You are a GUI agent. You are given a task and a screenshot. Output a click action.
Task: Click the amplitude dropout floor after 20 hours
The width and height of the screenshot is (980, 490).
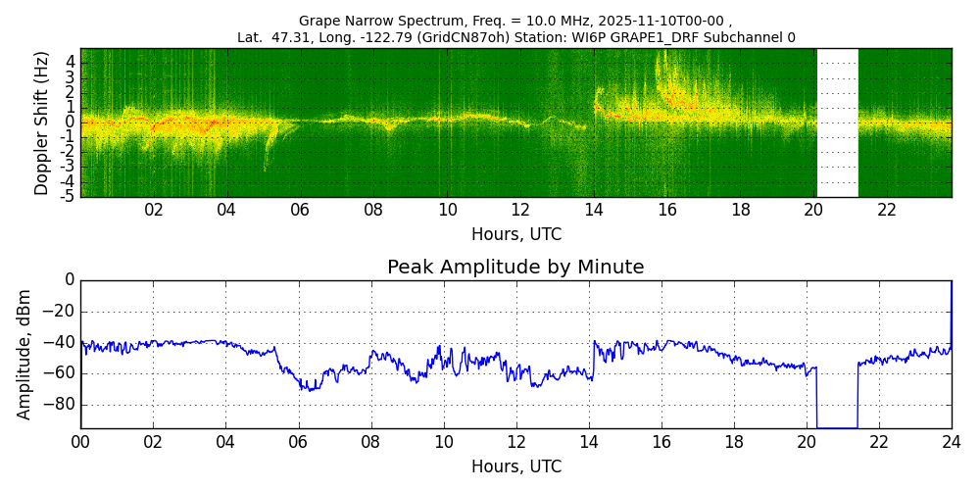(x=837, y=427)
